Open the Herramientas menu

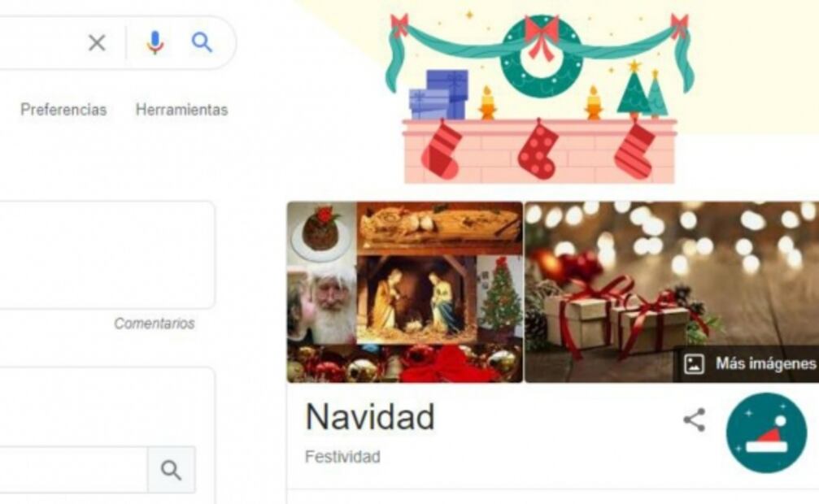[x=181, y=110]
